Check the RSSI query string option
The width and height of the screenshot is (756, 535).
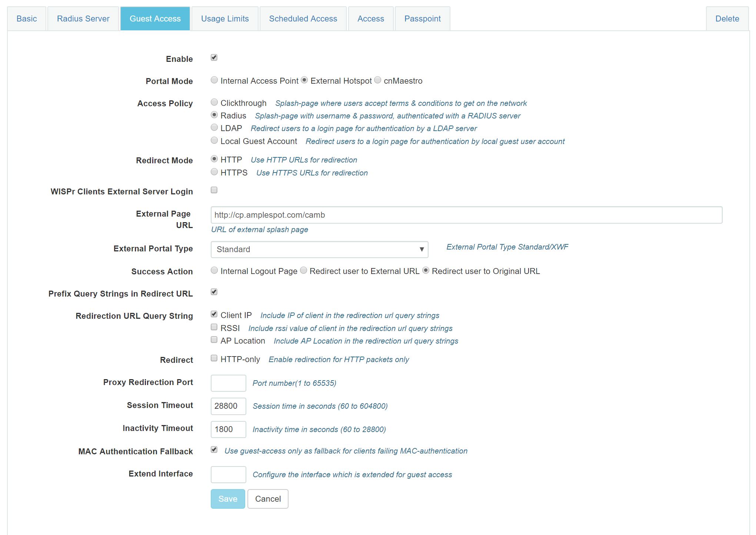214,327
